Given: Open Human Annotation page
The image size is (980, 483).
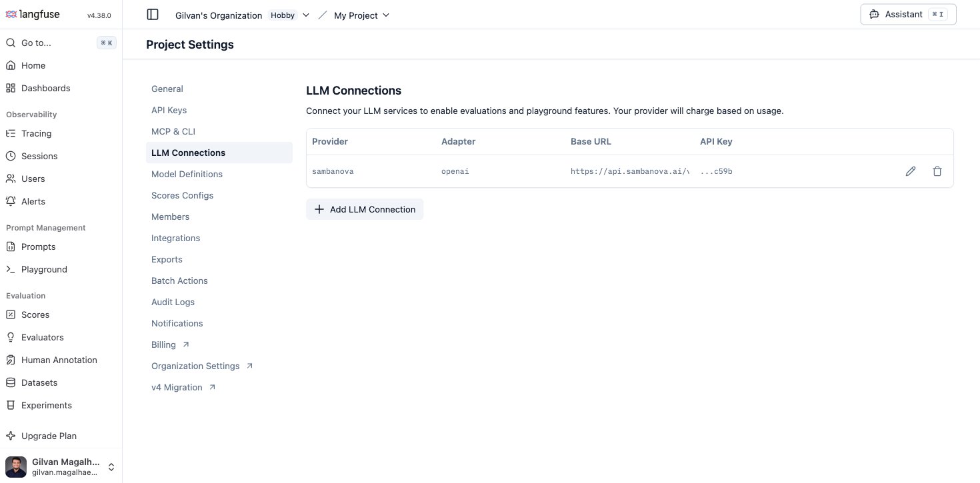Looking at the screenshot, I should pyautogui.click(x=61, y=360).
